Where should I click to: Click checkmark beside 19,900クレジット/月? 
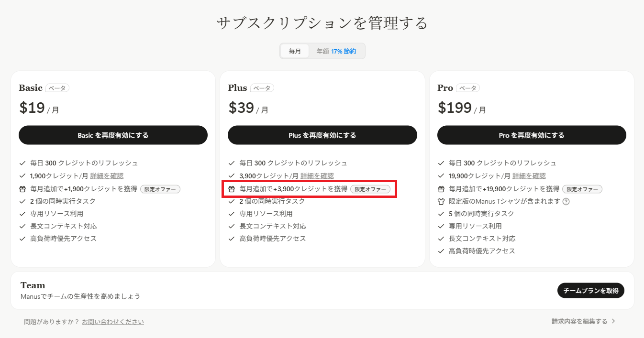click(x=441, y=176)
